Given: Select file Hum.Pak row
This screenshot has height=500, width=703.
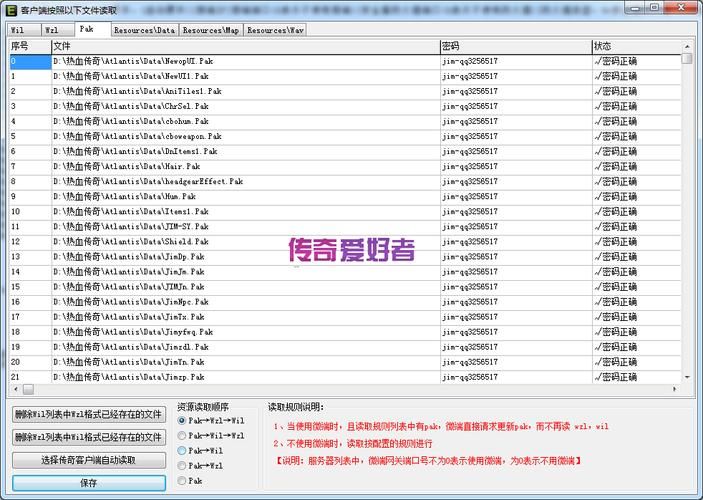Looking at the screenshot, I should tap(345, 196).
